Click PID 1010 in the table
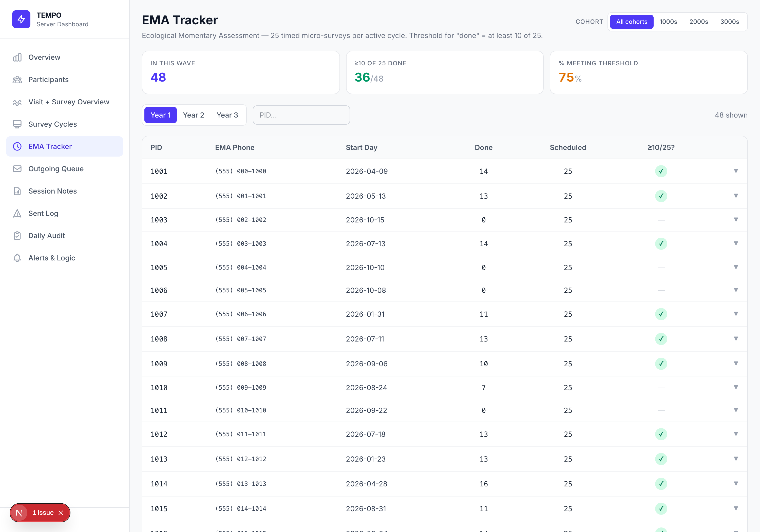The height and width of the screenshot is (532, 760). [x=159, y=388]
